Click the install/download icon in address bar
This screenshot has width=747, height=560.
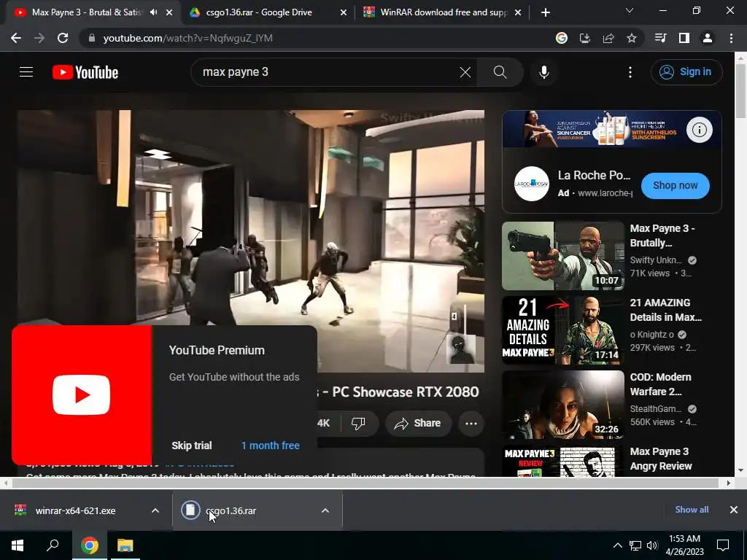click(585, 38)
